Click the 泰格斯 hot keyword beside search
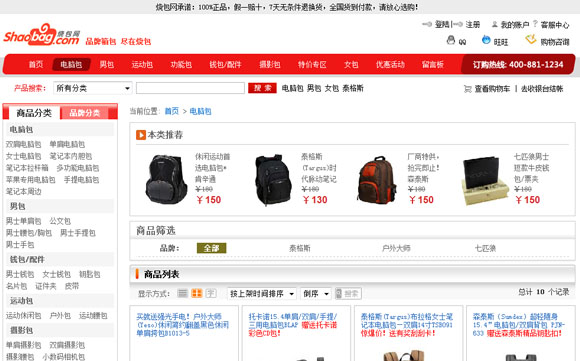 tap(353, 88)
